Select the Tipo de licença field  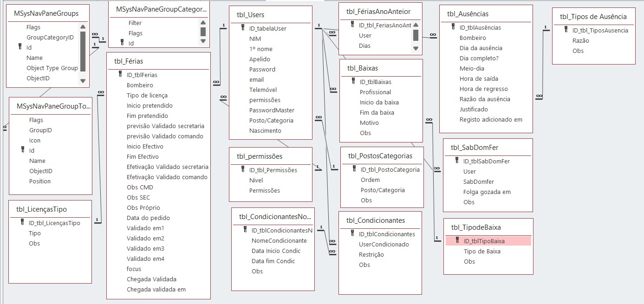(x=147, y=95)
